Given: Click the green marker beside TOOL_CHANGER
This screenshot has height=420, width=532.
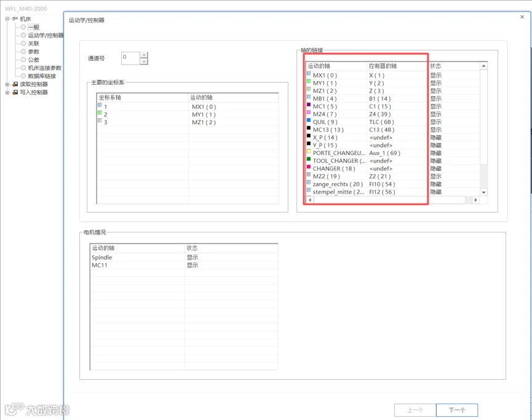Looking at the screenshot, I should (309, 159).
